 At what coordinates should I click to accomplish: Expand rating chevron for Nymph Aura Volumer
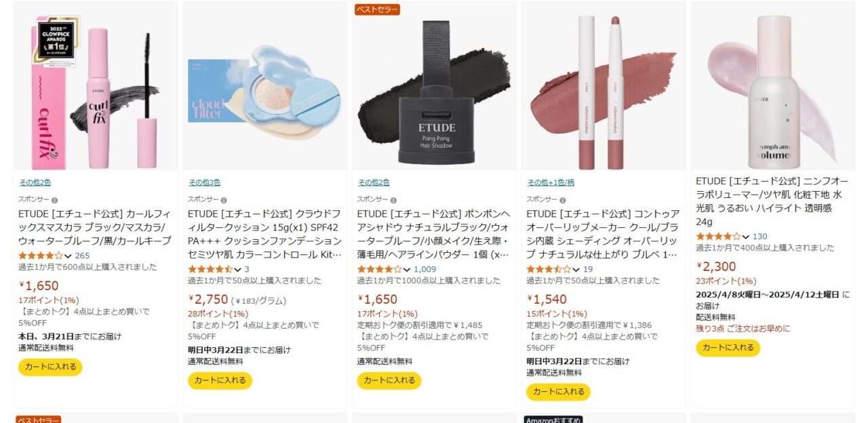(x=746, y=237)
